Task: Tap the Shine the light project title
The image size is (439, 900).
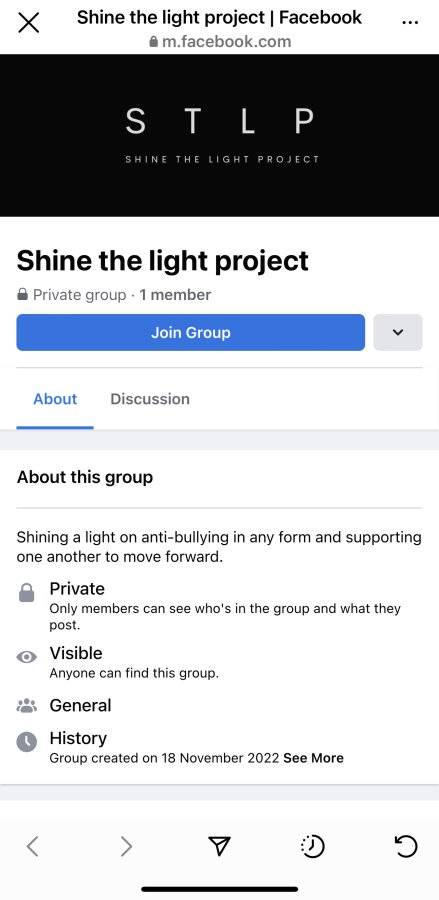Action: click(x=162, y=261)
